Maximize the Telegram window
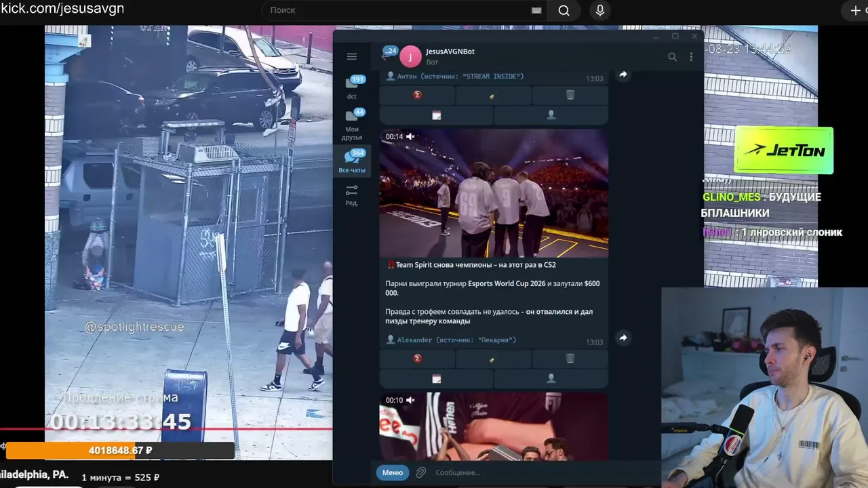868x488 pixels. click(675, 36)
